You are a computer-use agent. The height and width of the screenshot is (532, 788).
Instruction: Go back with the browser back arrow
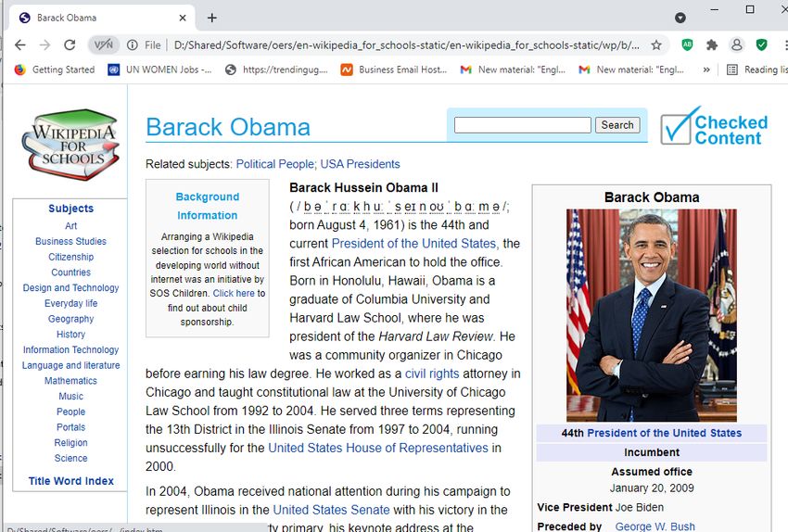point(20,45)
